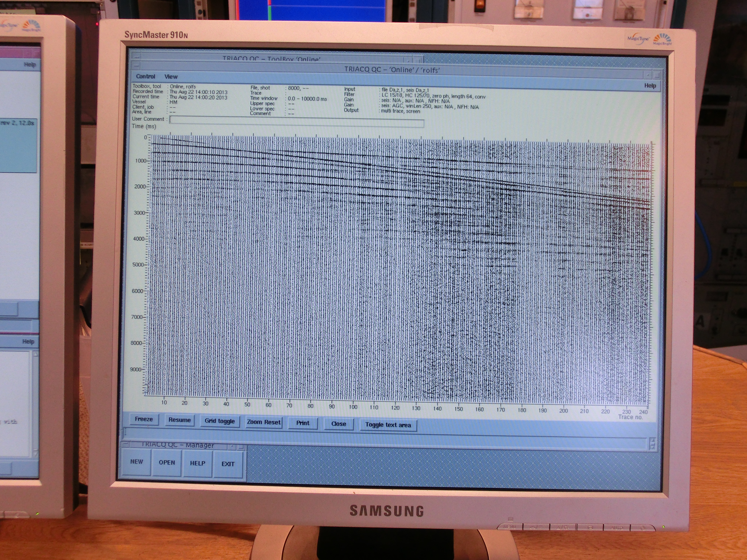Click scroll up arrow of message area
Image resolution: width=747 pixels, height=560 pixels.
pos(653,441)
